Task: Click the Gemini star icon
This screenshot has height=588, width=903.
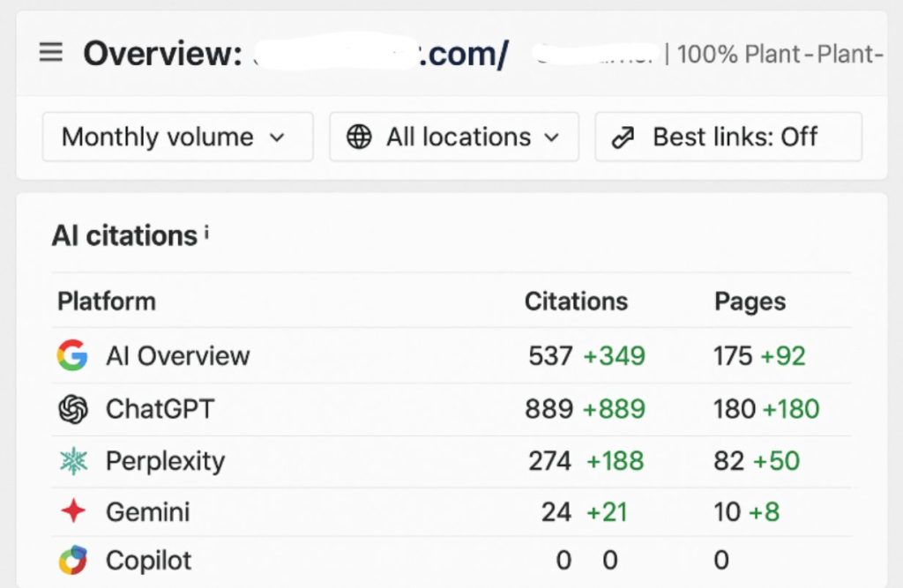Action: [x=72, y=511]
